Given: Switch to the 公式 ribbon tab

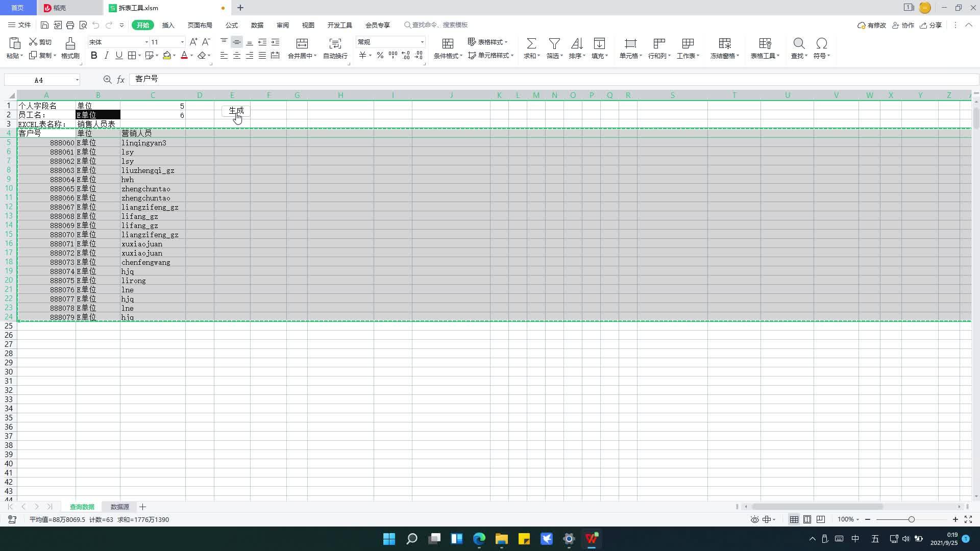Looking at the screenshot, I should [x=232, y=25].
